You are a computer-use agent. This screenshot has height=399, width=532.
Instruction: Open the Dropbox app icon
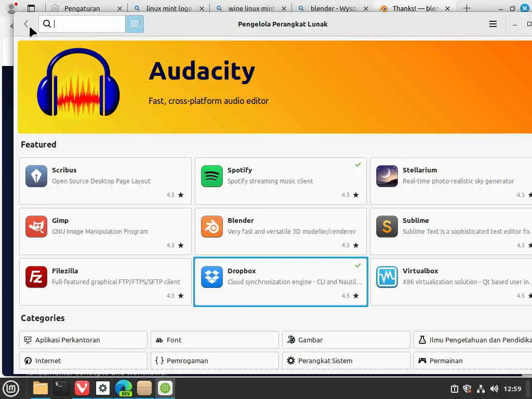[x=212, y=277]
